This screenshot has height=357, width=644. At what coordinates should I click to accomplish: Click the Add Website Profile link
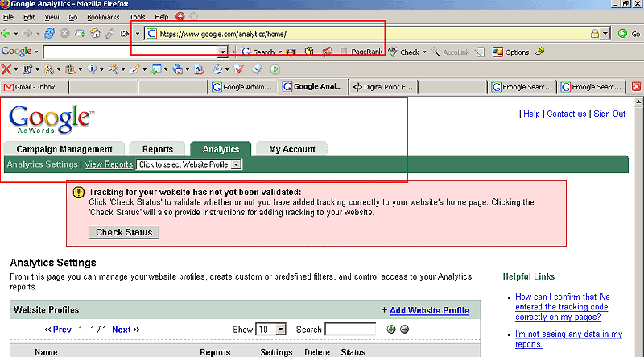point(428,310)
